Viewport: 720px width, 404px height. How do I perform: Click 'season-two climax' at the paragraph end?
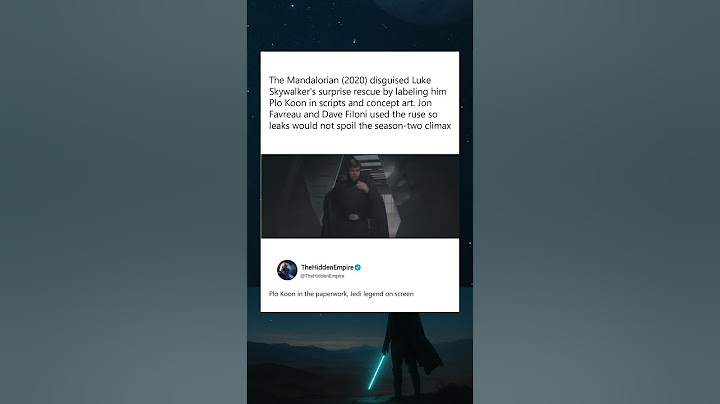413,126
